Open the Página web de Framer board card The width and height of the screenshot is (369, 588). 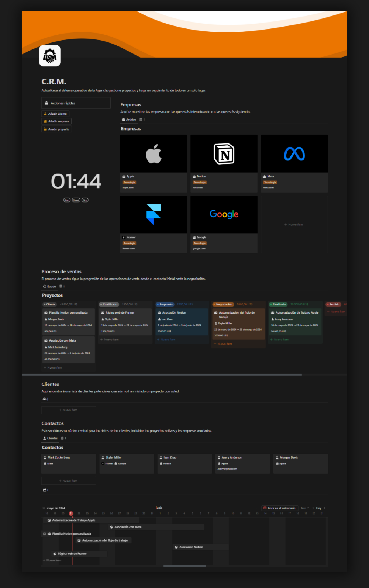click(x=125, y=322)
